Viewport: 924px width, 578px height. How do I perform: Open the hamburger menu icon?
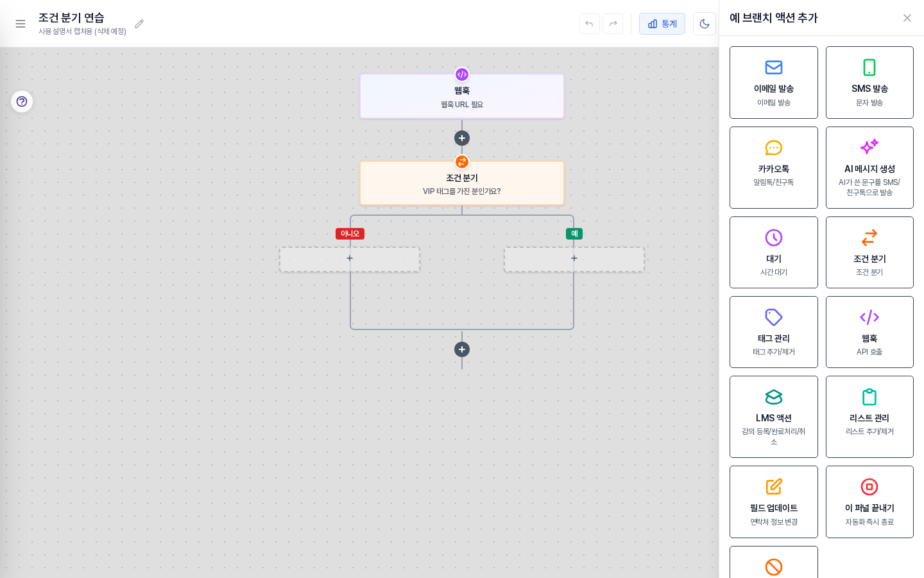click(21, 24)
